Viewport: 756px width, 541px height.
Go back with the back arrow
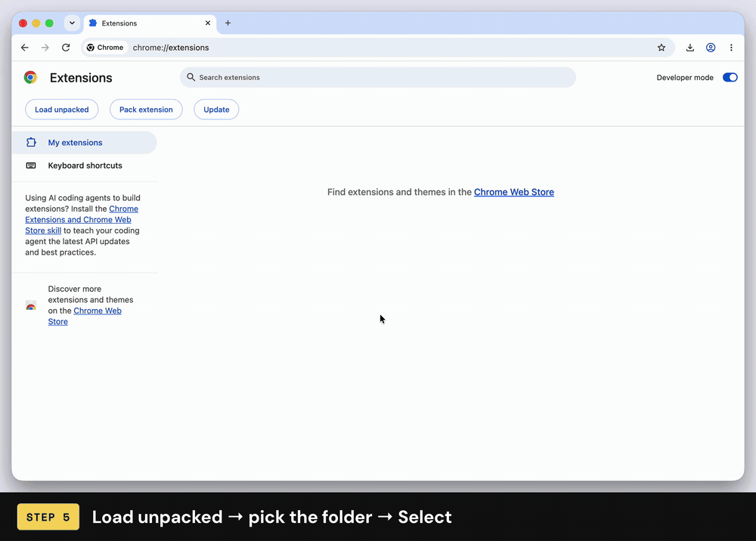point(25,48)
